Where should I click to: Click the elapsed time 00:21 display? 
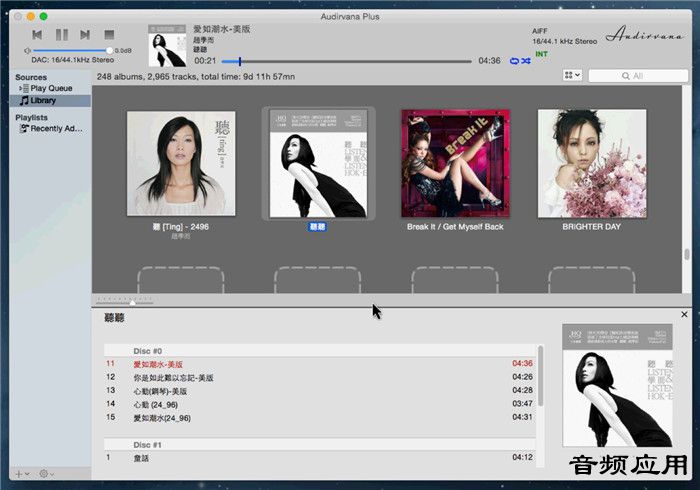pos(205,61)
